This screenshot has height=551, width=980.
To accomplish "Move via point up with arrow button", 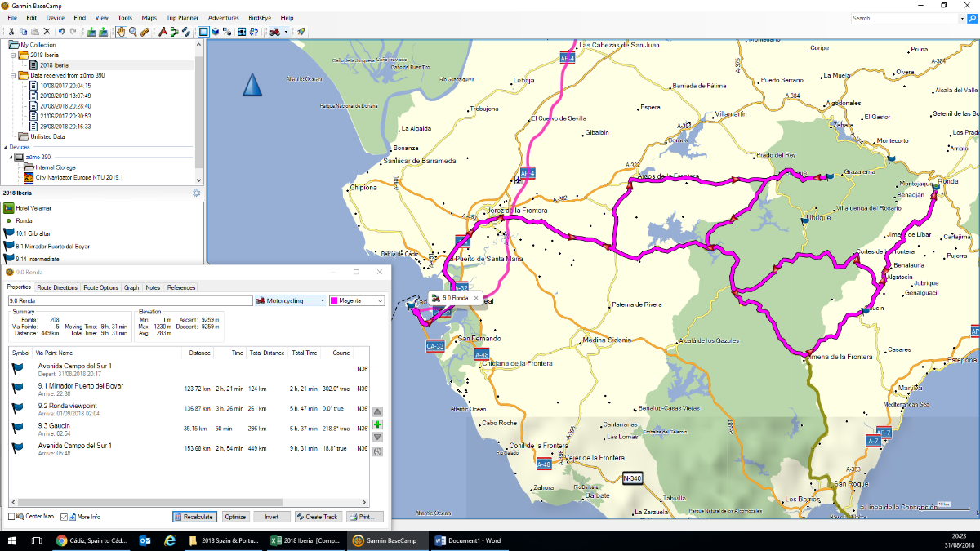I will pos(377,412).
